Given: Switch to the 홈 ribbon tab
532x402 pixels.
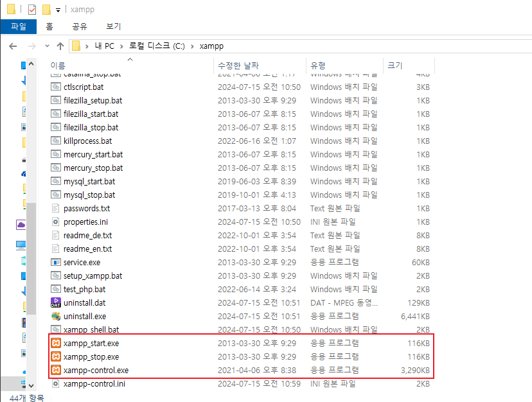Looking at the screenshot, I should click(49, 26).
